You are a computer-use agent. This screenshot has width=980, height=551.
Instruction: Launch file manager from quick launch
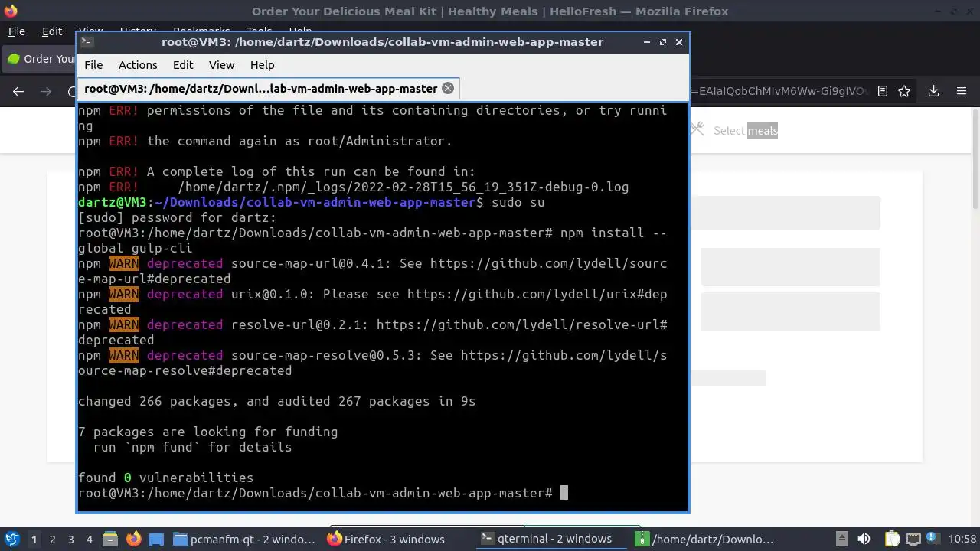[x=109, y=540]
